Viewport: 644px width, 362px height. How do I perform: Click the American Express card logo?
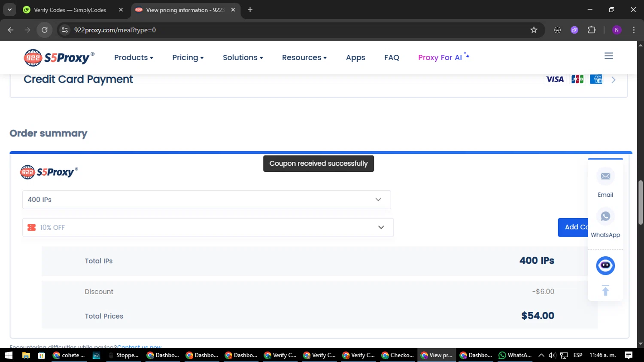[596, 79]
